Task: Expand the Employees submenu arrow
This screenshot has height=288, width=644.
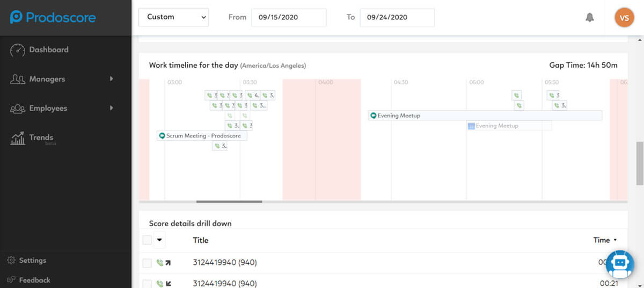Action: pyautogui.click(x=112, y=108)
